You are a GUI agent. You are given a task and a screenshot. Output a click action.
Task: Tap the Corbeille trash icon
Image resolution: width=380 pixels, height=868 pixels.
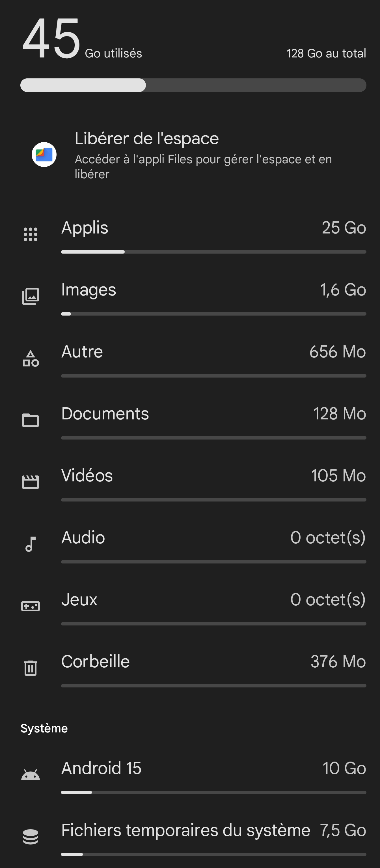pyautogui.click(x=31, y=668)
